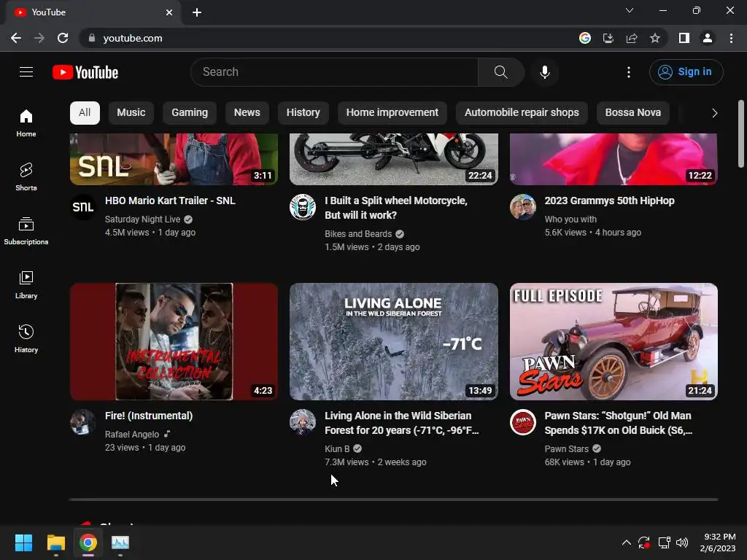Screen dimensions: 747x560
Task: Go to Home in sidebar
Action: (26, 122)
